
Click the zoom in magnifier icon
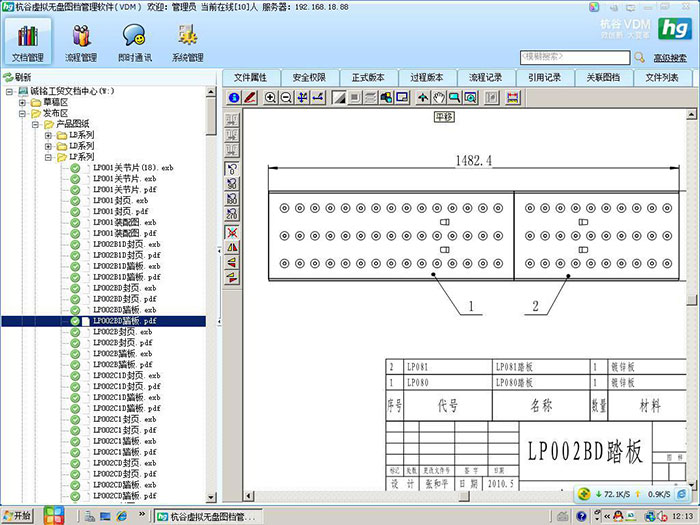tap(270, 97)
